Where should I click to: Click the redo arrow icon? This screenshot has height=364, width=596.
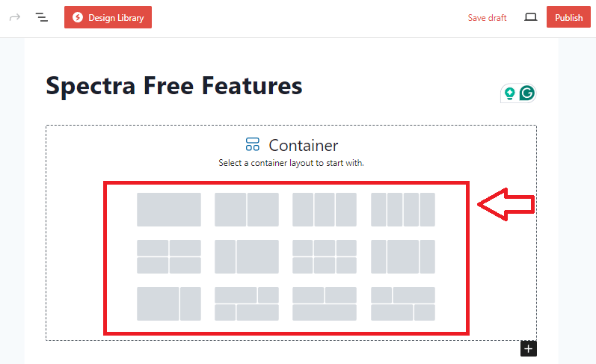tap(14, 17)
